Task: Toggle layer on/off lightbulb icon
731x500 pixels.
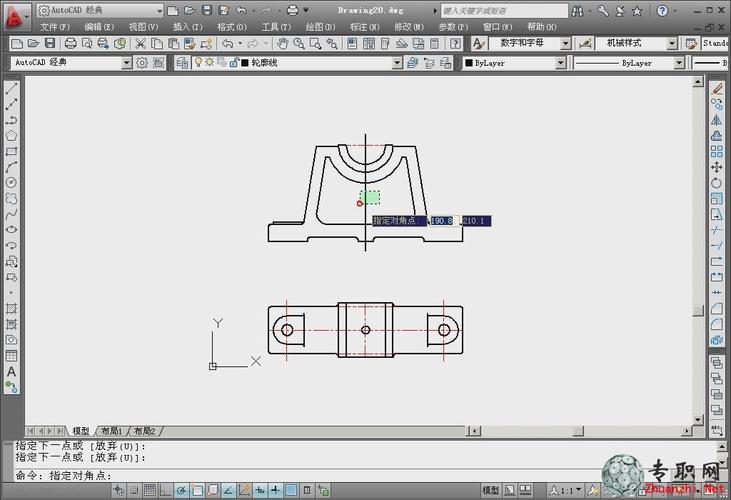Action: point(199,62)
